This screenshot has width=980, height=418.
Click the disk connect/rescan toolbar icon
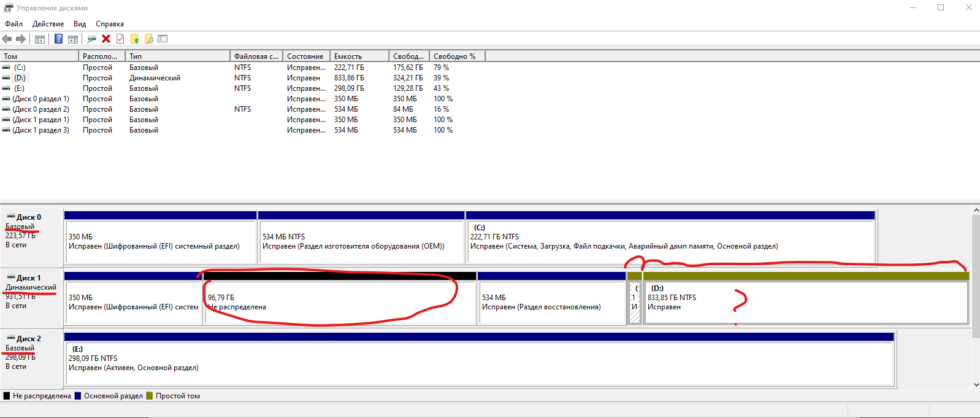click(x=92, y=39)
